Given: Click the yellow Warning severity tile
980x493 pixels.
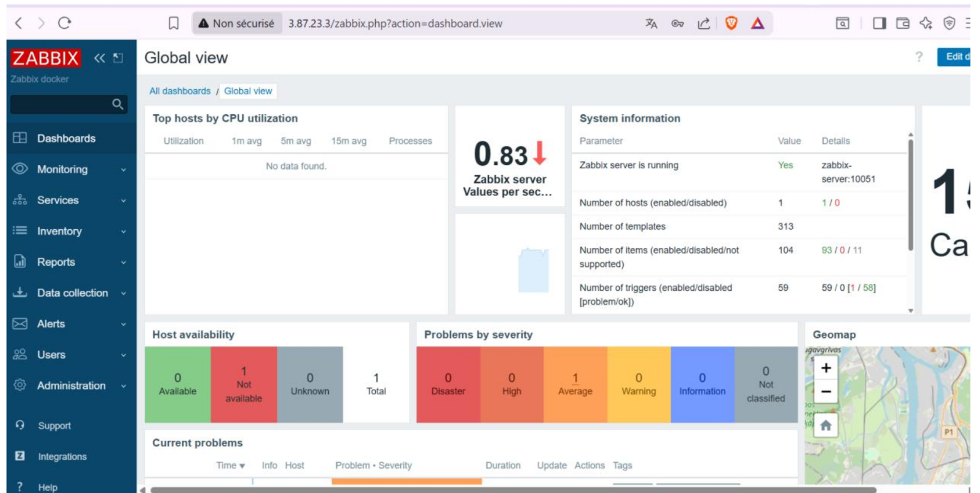Looking at the screenshot, I should (x=639, y=384).
